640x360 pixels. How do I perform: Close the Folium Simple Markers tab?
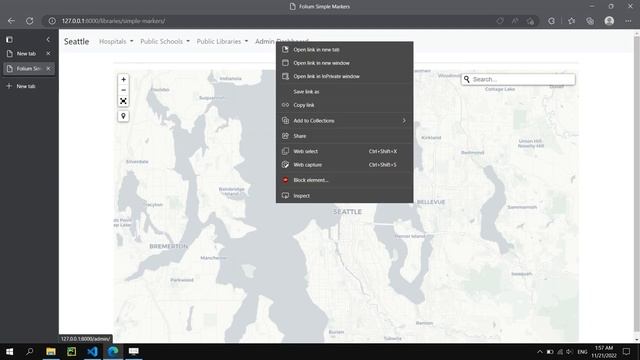(48, 69)
